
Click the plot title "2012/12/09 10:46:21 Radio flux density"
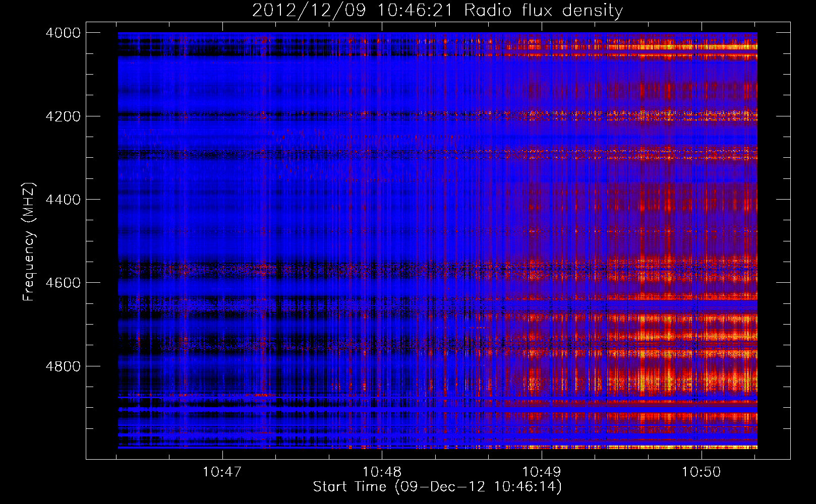coord(437,11)
